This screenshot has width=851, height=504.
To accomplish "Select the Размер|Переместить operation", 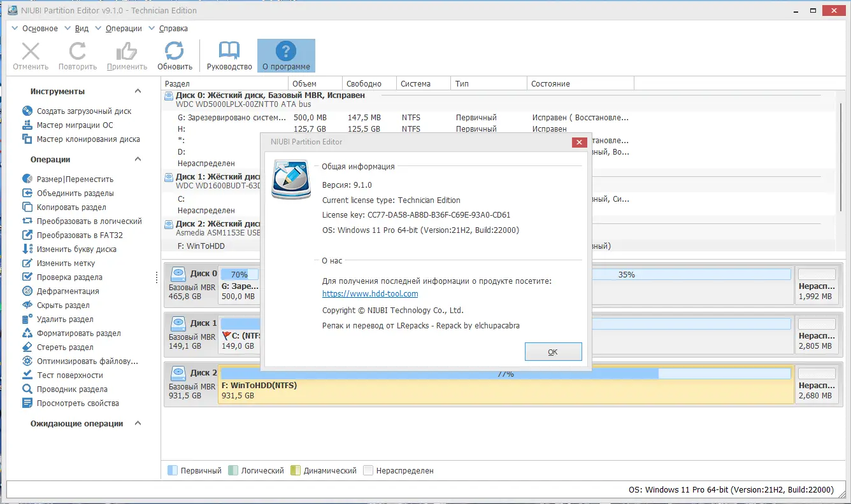I will click(x=66, y=179).
